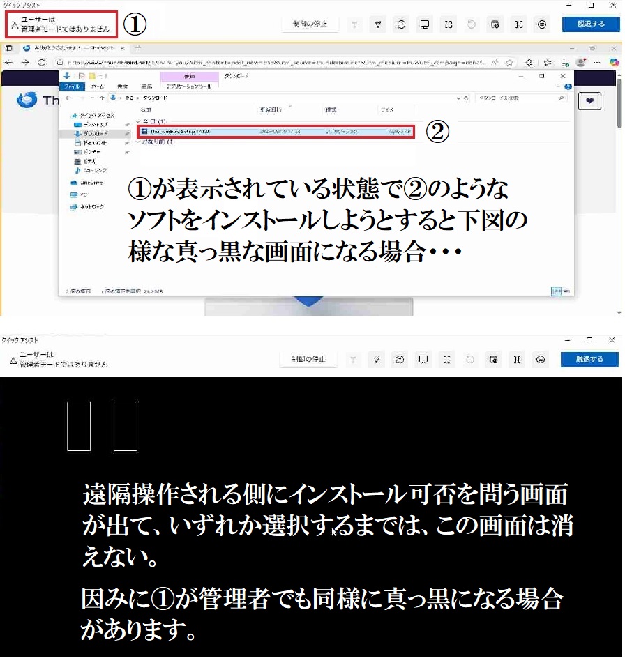This screenshot has width=625, height=672.
Task: Expand the Explorer ribbon using the chevron arrow
Action: [x=559, y=86]
